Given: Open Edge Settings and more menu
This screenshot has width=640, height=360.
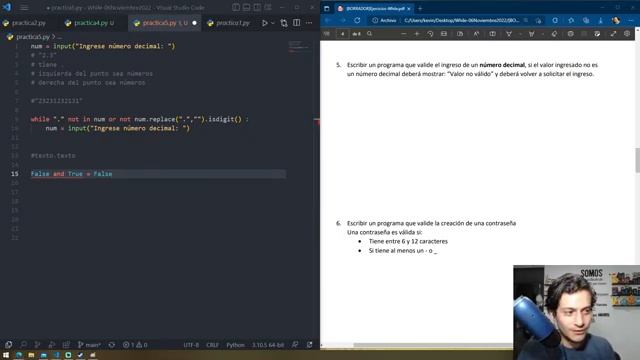Looking at the screenshot, I should coord(630,20).
